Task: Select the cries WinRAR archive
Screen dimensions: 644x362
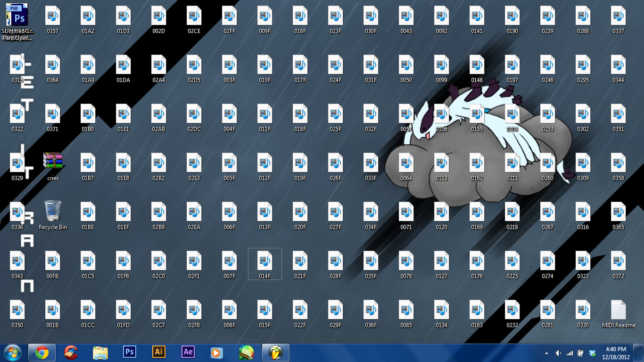Action: pos(53,162)
